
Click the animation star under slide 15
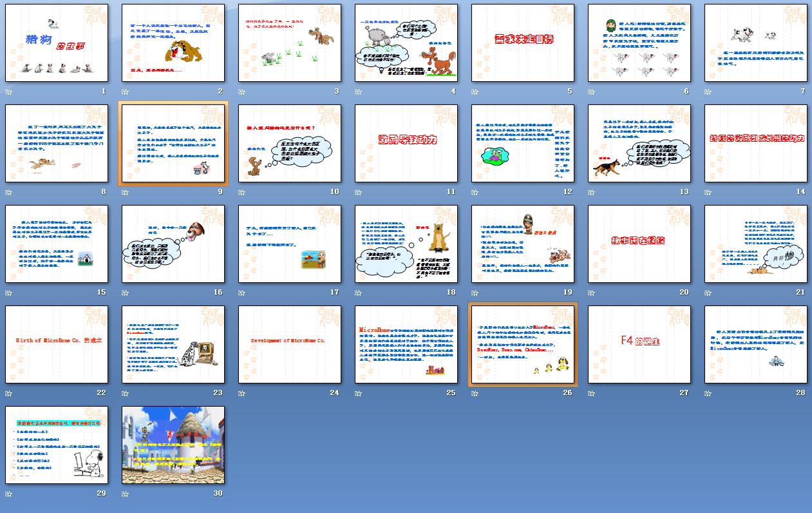tap(8, 293)
